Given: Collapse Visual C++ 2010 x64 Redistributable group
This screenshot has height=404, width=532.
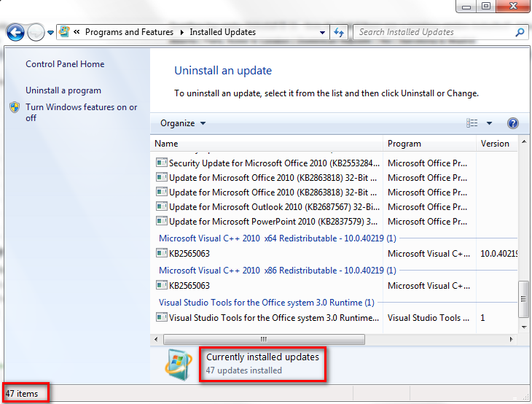Looking at the screenshot, I should 277,238.
